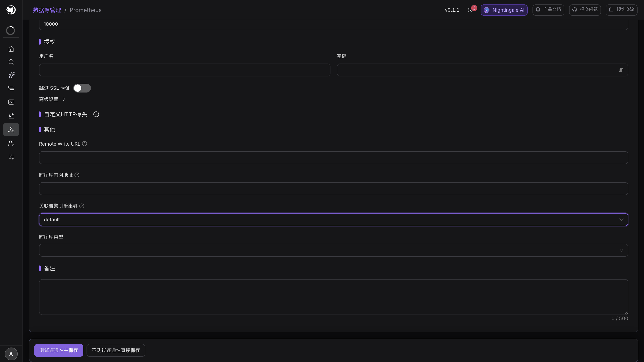Viewport: 644px width, 362px height.
Task: Click the notification clock icon with badge
Action: point(470,10)
